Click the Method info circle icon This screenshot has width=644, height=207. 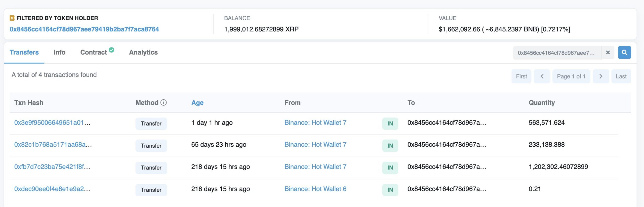point(164,102)
